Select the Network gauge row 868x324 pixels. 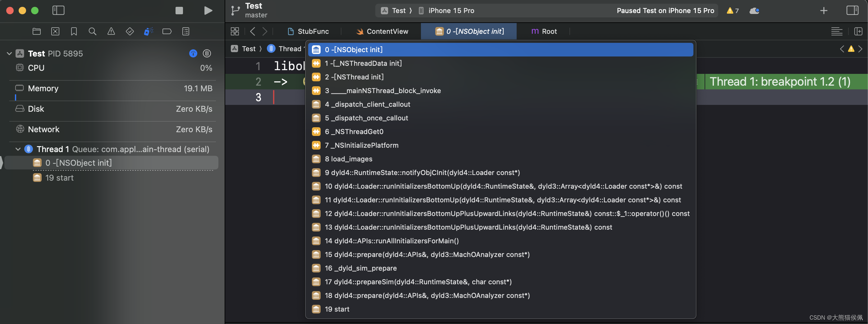114,129
